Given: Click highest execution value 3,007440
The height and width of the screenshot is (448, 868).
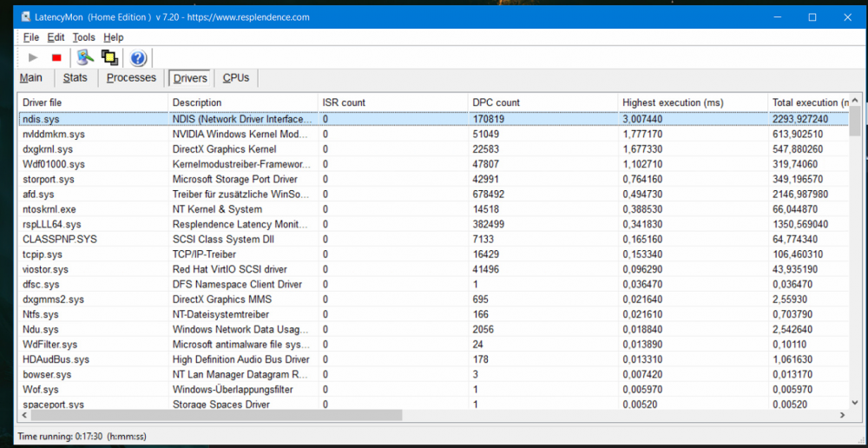Looking at the screenshot, I should (x=642, y=119).
